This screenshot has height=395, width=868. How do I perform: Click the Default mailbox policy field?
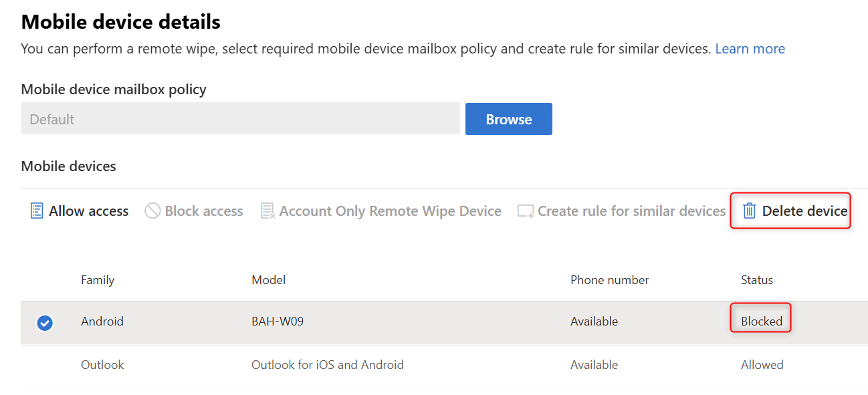[240, 119]
